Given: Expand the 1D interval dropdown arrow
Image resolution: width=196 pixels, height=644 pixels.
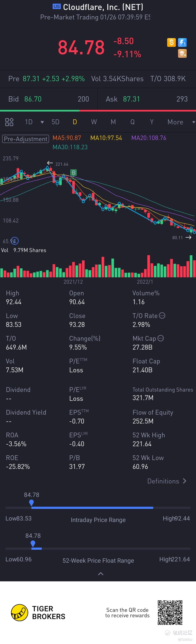Looking at the screenshot, I should tap(42, 122).
